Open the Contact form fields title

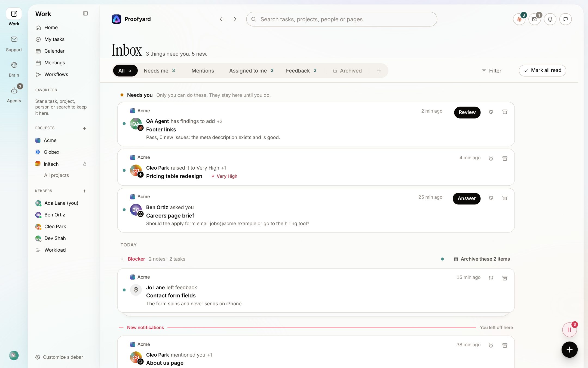pos(171,295)
